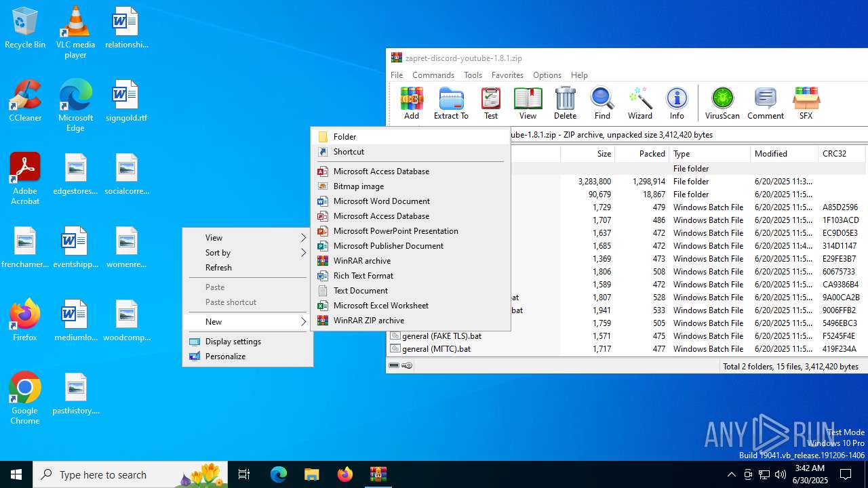
Task: Select the Recycle Bin desktop icon
Action: tap(25, 28)
